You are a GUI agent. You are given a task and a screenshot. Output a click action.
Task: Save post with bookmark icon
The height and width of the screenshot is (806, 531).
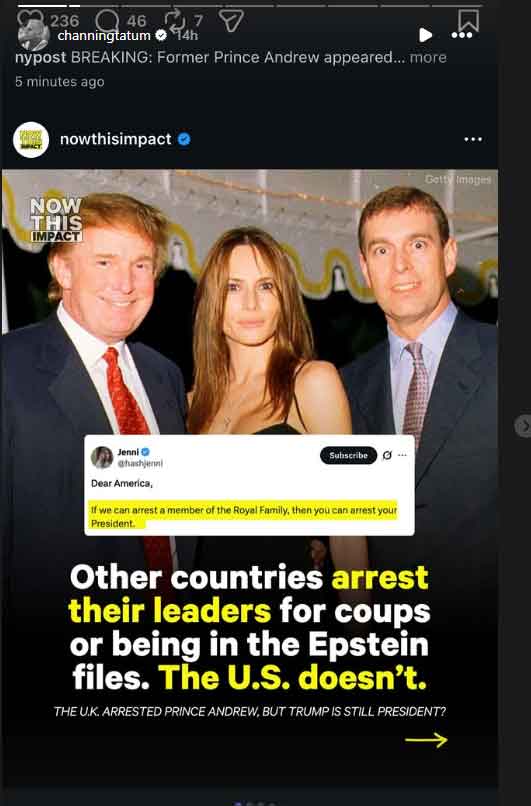pos(468,21)
